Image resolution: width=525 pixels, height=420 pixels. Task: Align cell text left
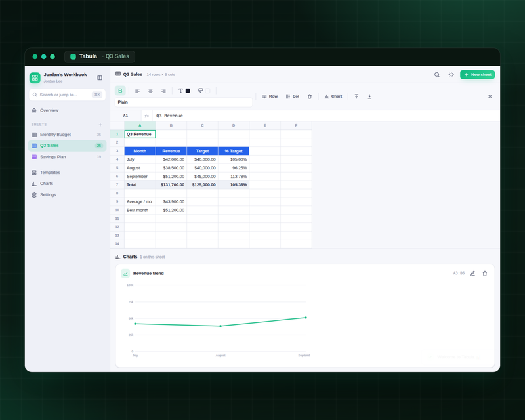coord(137,91)
